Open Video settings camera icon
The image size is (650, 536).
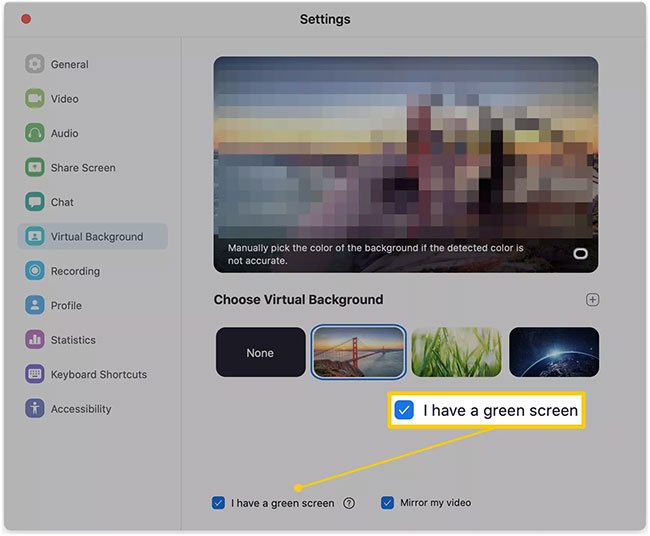tap(35, 99)
